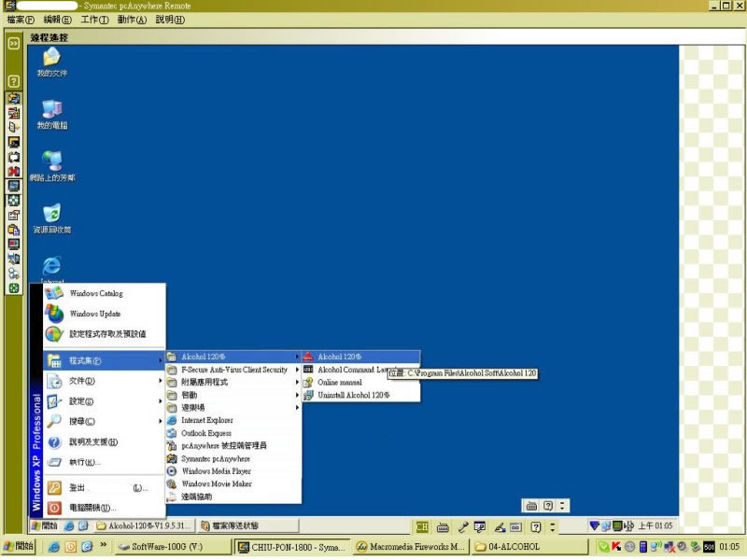Click the green square icon at the sidebar bottom

(14, 288)
